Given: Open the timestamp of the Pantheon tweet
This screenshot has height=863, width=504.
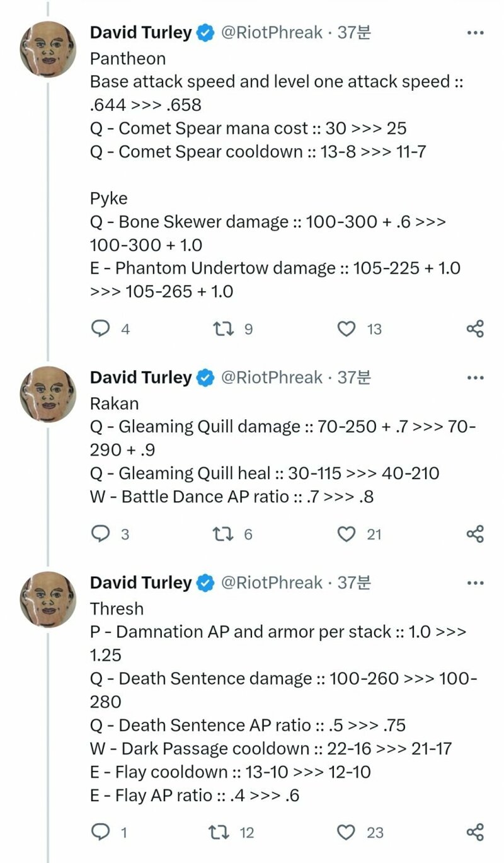Looking at the screenshot, I should pyautogui.click(x=354, y=33).
